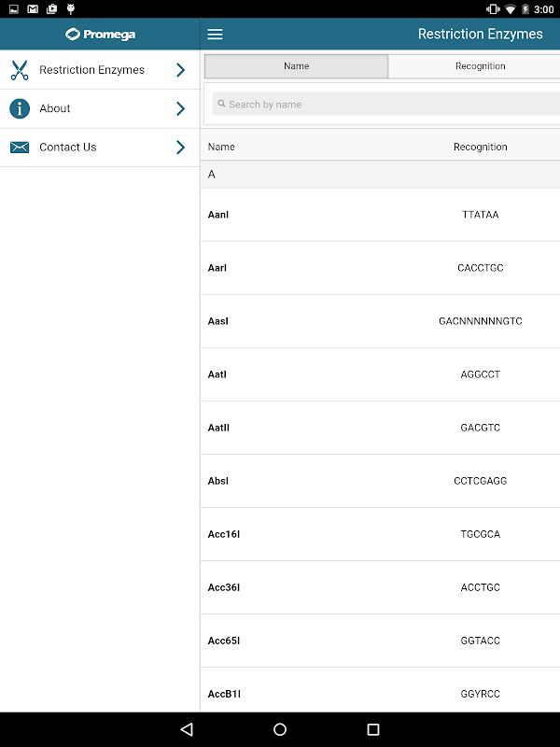560x747 pixels.
Task: Click the Recognition column header
Action: tap(480, 147)
